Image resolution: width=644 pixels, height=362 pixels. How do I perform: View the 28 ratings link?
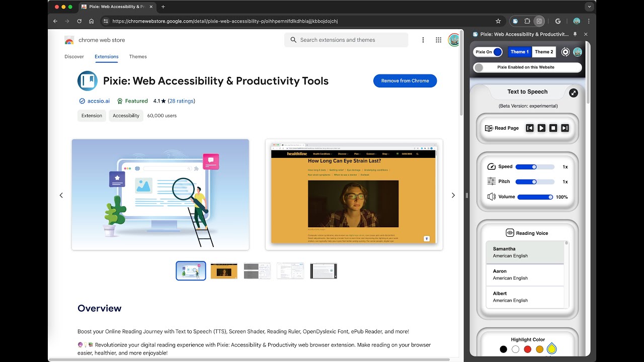pos(182,101)
